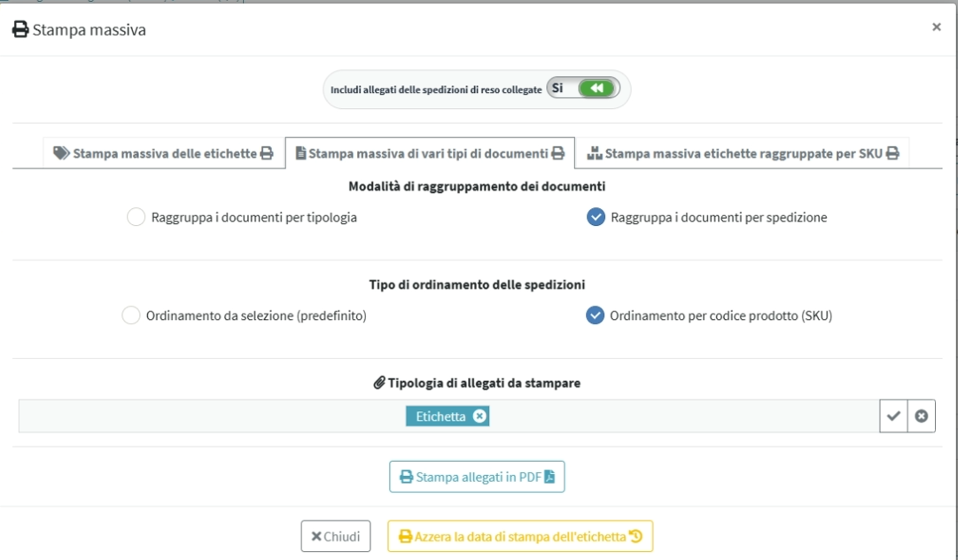Image resolution: width=958 pixels, height=560 pixels.
Task: Choose Ordinamento da selezione (predefinito)
Action: pos(131,315)
